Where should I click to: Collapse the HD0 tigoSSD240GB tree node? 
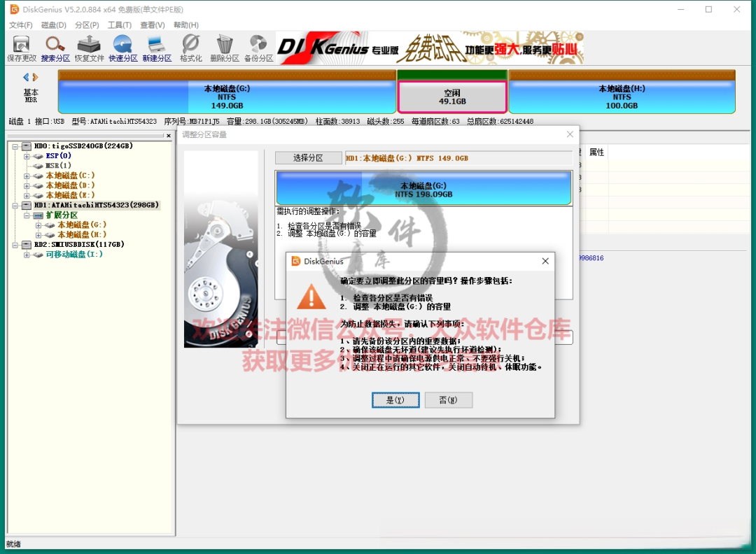[x=15, y=146]
